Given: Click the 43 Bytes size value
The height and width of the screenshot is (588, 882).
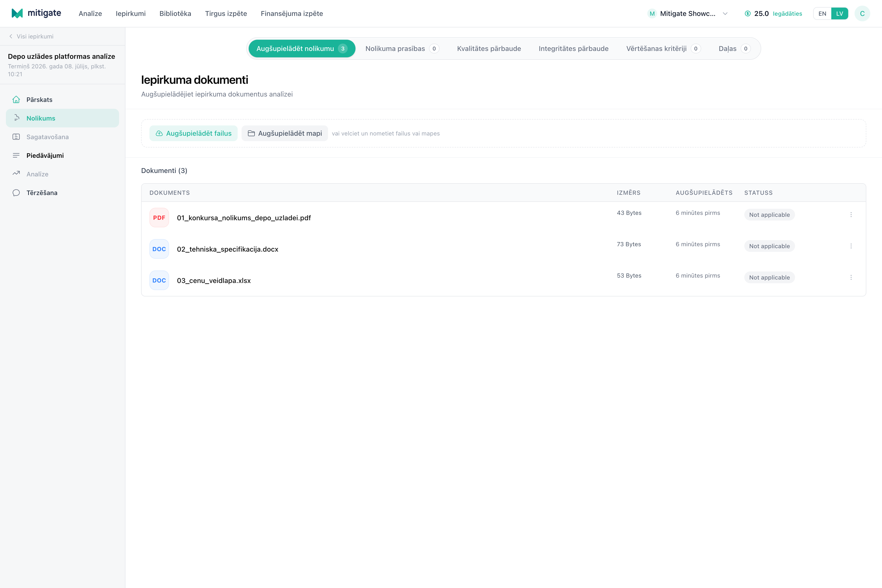Looking at the screenshot, I should (x=629, y=213).
